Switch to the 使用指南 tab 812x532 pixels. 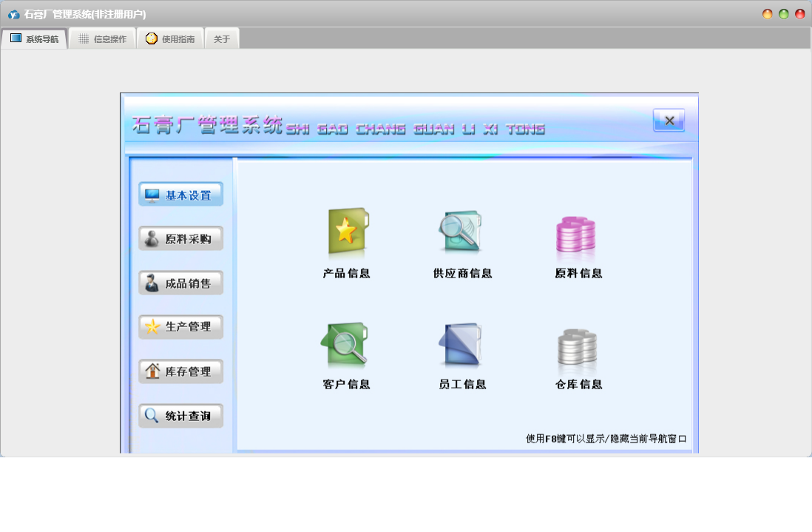(x=170, y=39)
